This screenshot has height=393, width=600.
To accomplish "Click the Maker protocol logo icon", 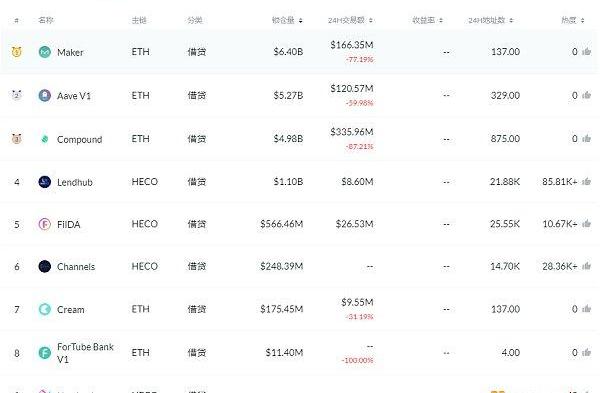I will coord(45,52).
